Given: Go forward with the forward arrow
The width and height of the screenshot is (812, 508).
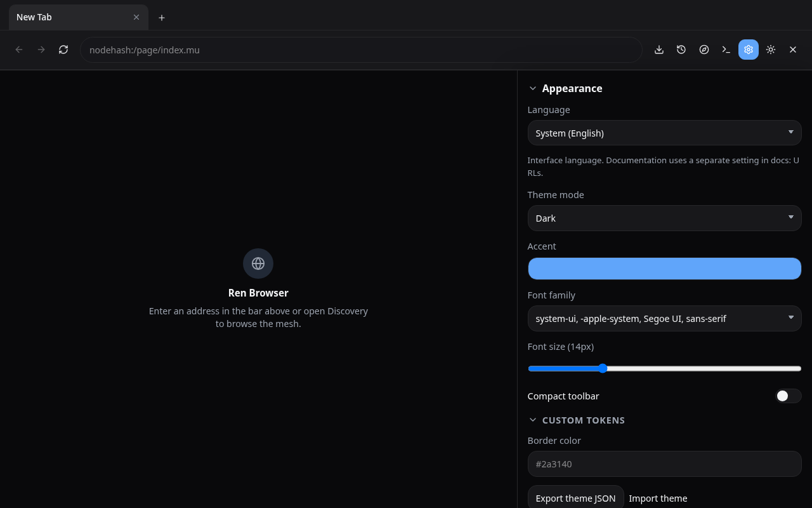Looking at the screenshot, I should pyautogui.click(x=41, y=50).
